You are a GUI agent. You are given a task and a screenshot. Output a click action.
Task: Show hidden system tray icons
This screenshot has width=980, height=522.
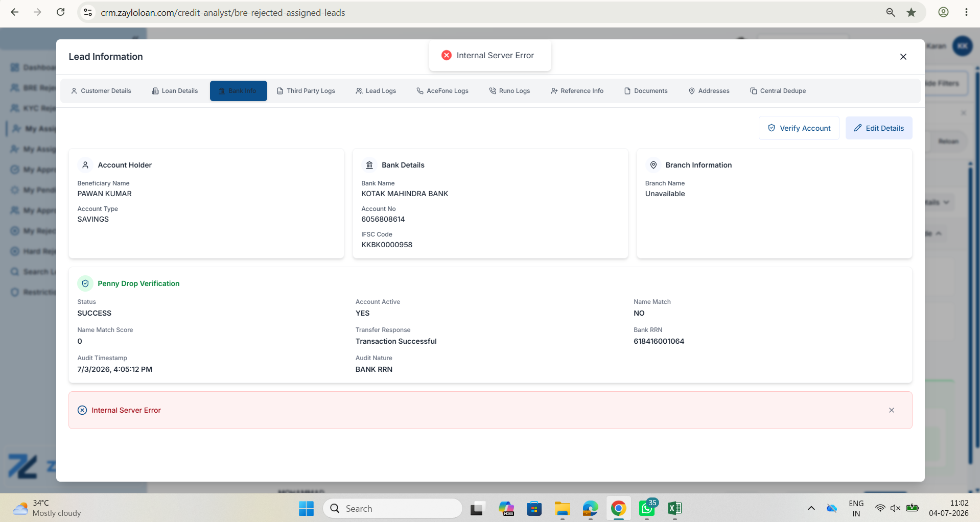[811, 508]
